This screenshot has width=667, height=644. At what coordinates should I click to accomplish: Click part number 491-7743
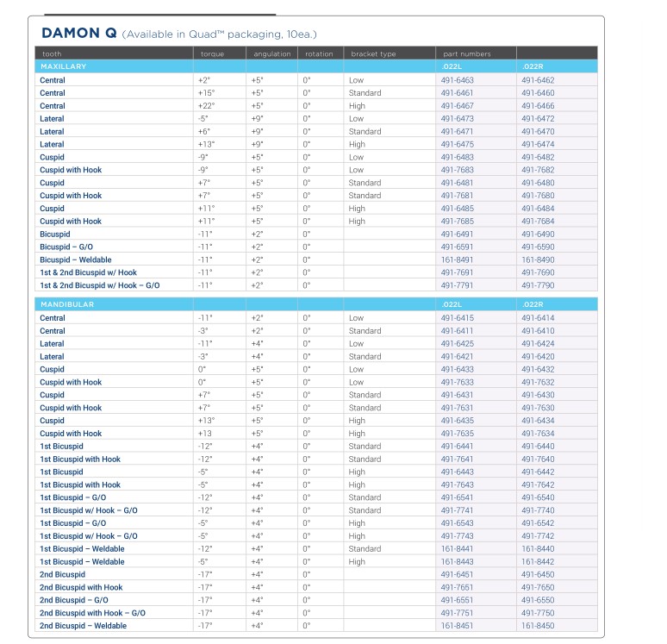458,536
